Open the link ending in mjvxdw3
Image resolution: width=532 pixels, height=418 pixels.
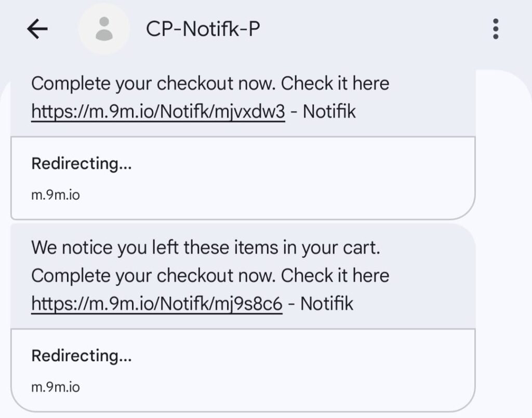tap(158, 111)
